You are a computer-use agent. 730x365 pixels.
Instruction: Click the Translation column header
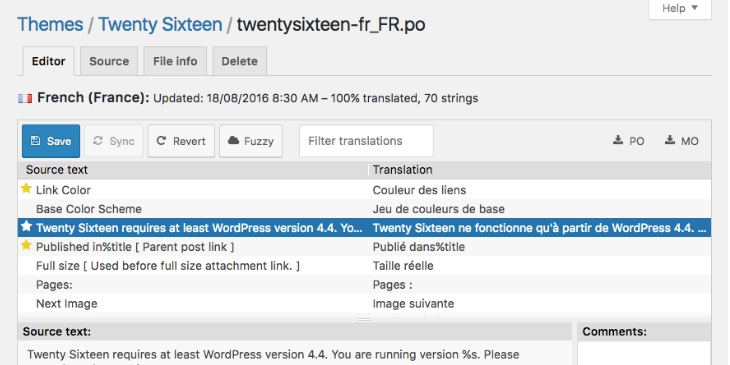(540, 170)
